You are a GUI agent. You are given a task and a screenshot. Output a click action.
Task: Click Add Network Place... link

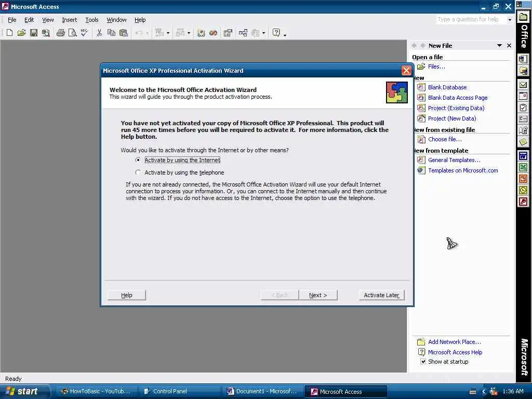454,342
